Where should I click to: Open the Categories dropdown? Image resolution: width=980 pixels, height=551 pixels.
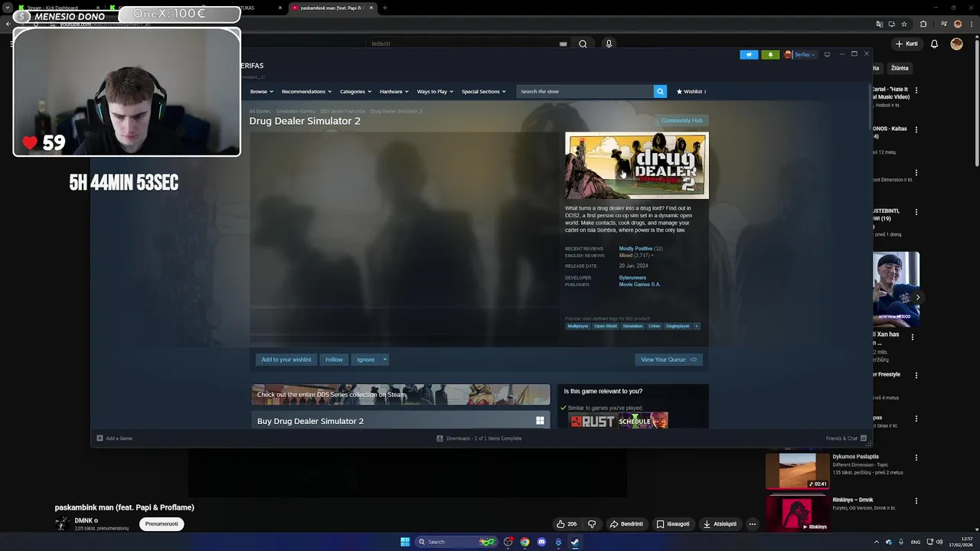pyautogui.click(x=355, y=91)
